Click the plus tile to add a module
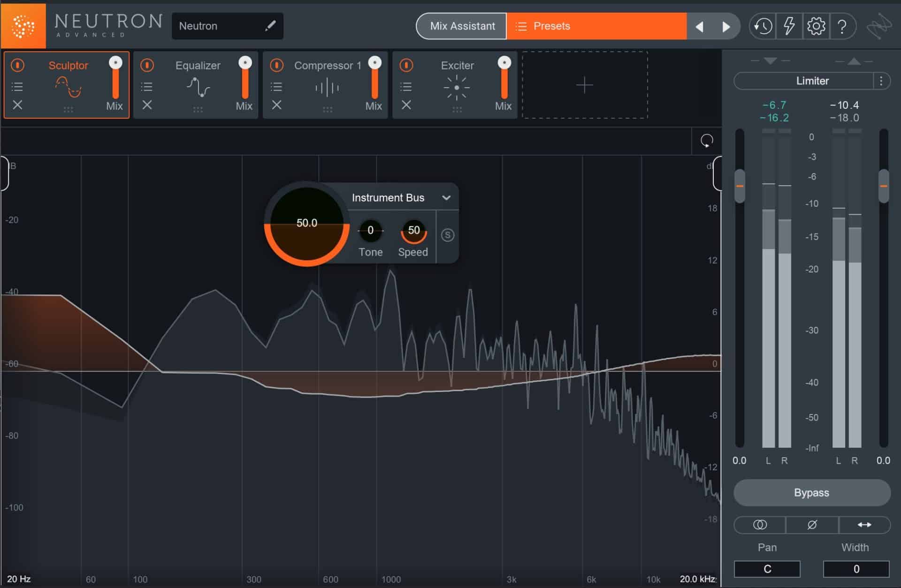901x588 pixels. pos(584,85)
